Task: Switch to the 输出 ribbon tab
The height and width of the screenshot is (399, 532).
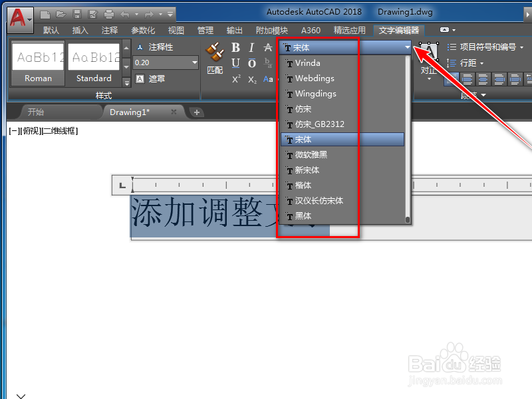Action: point(235,31)
